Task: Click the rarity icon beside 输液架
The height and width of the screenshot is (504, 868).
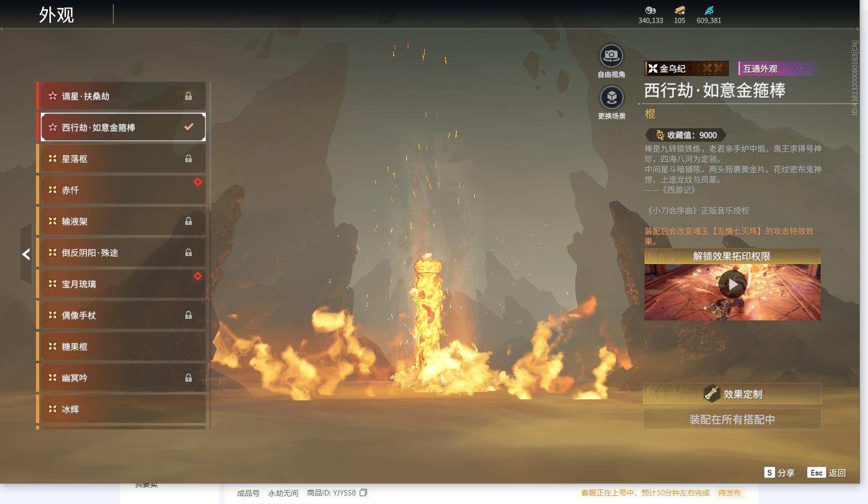Action: [53, 221]
